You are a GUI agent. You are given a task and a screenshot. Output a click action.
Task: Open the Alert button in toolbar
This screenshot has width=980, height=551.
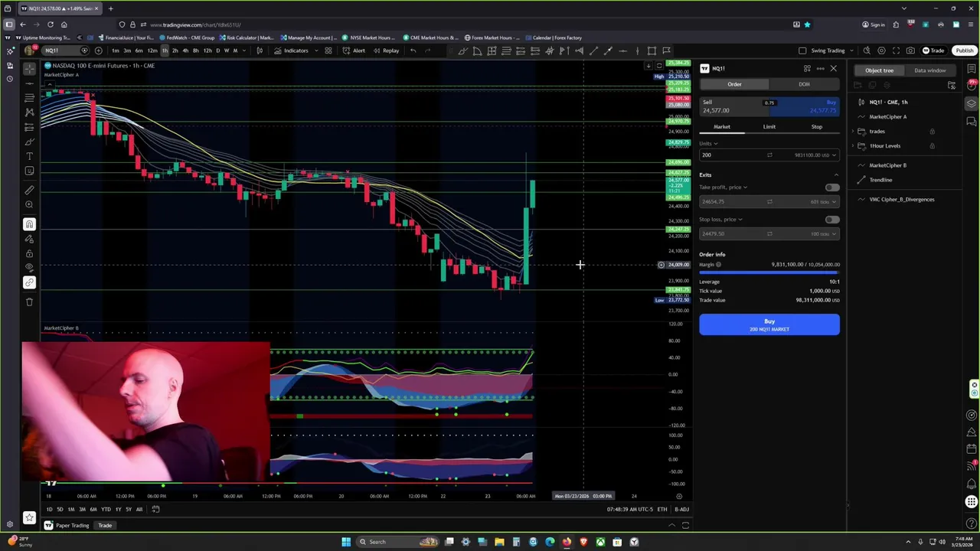pyautogui.click(x=354, y=51)
